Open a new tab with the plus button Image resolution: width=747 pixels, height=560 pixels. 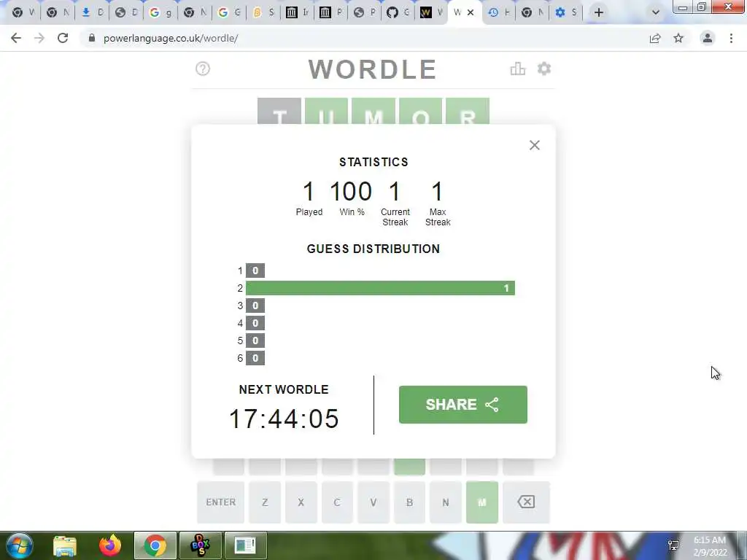point(599,12)
